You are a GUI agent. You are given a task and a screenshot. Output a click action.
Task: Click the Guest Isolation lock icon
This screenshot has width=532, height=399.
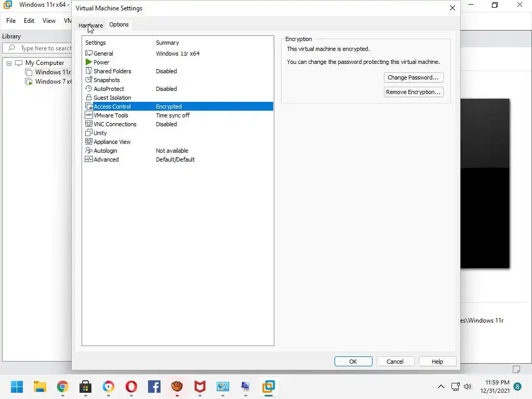[x=88, y=97]
